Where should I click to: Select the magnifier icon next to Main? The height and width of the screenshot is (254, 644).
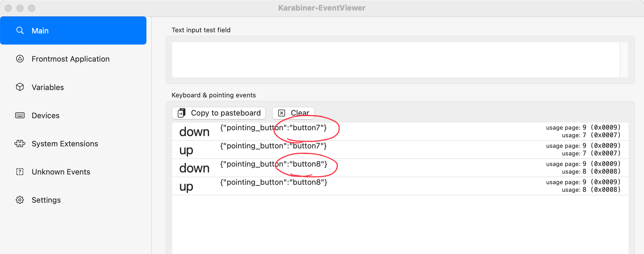tap(20, 30)
